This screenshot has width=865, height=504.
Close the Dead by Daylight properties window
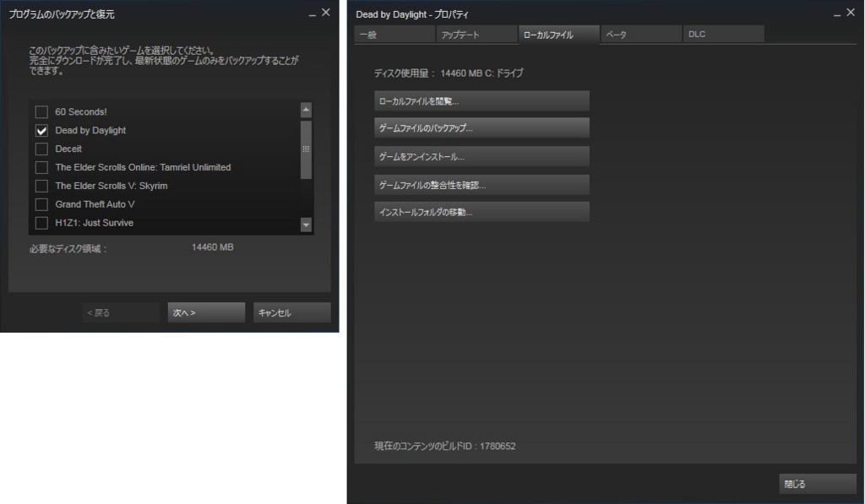[x=851, y=13]
